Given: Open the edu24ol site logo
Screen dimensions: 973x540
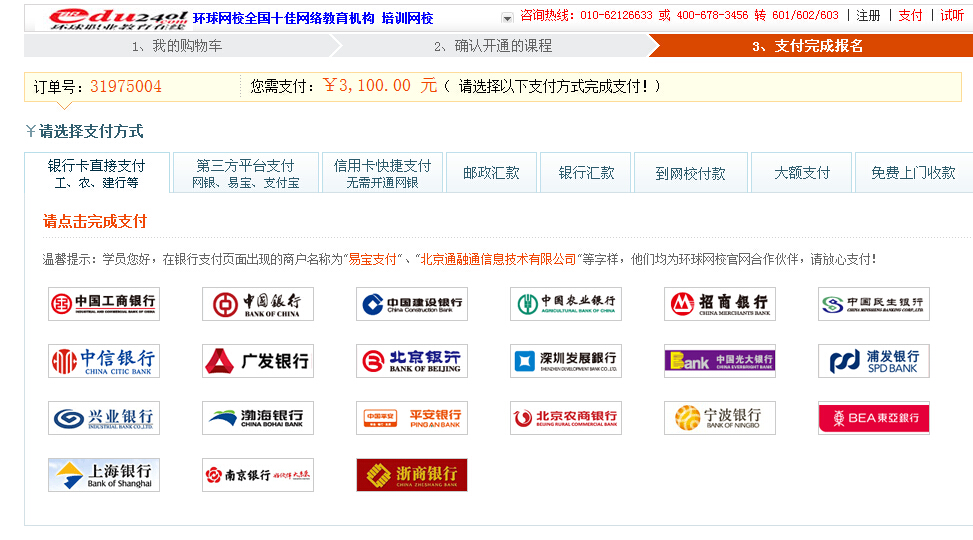Looking at the screenshot, I should (x=118, y=19).
